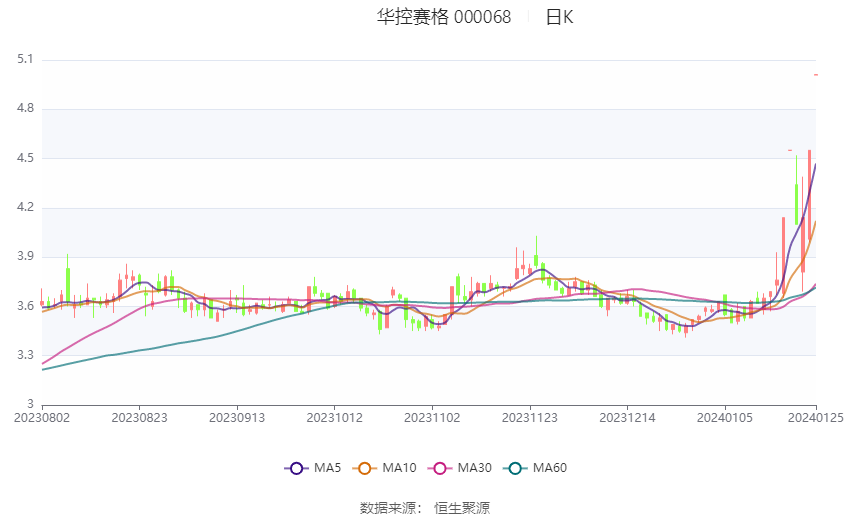Click the 数据来源 恒生聚源 source text
The height and width of the screenshot is (516, 850).
point(425,508)
